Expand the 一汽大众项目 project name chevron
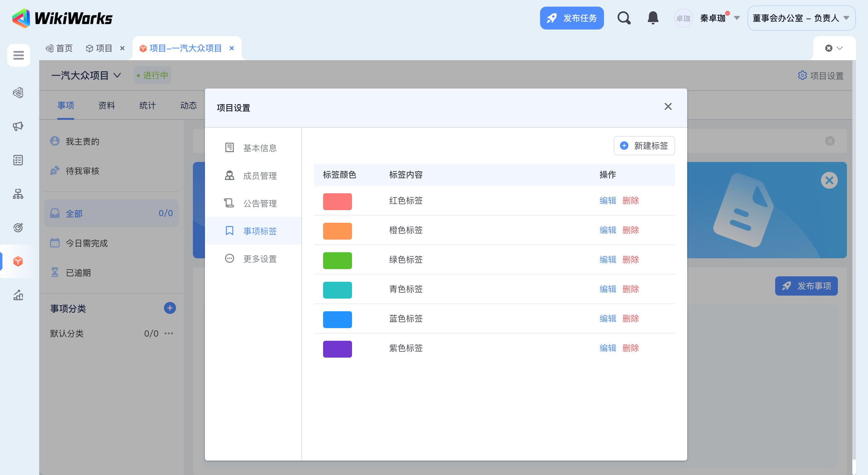 (117, 75)
